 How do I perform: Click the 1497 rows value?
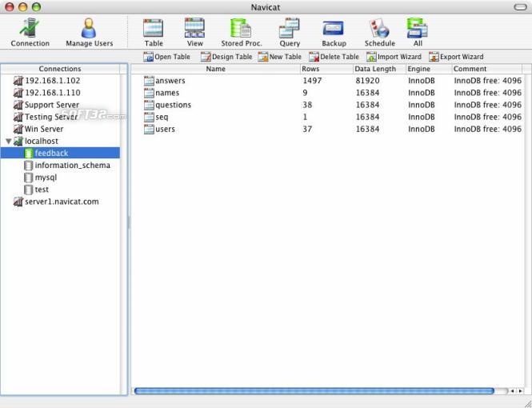coord(312,81)
